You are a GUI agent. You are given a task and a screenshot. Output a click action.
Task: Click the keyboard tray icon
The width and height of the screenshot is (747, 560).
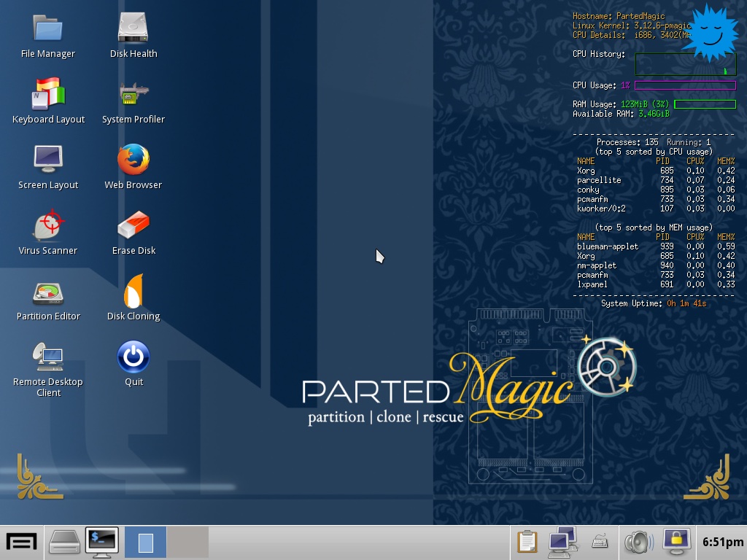[x=600, y=542]
